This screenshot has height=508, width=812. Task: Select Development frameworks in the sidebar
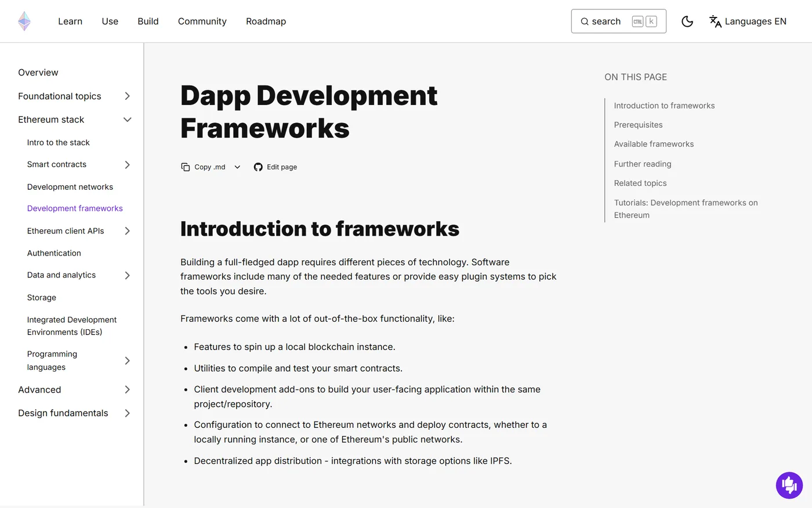tap(75, 208)
